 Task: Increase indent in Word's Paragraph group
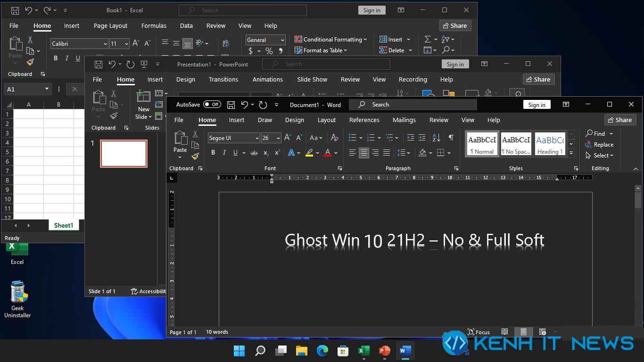pyautogui.click(x=422, y=138)
